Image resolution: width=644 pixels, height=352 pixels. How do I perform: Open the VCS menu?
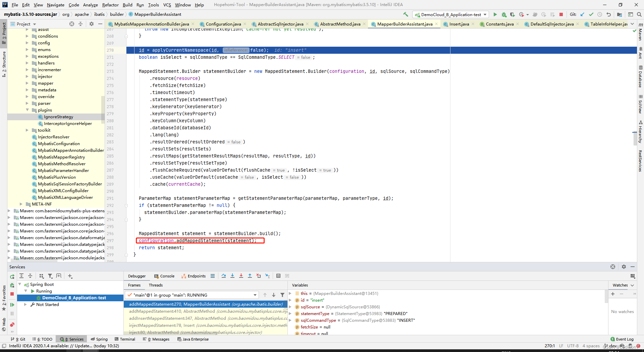point(167,5)
